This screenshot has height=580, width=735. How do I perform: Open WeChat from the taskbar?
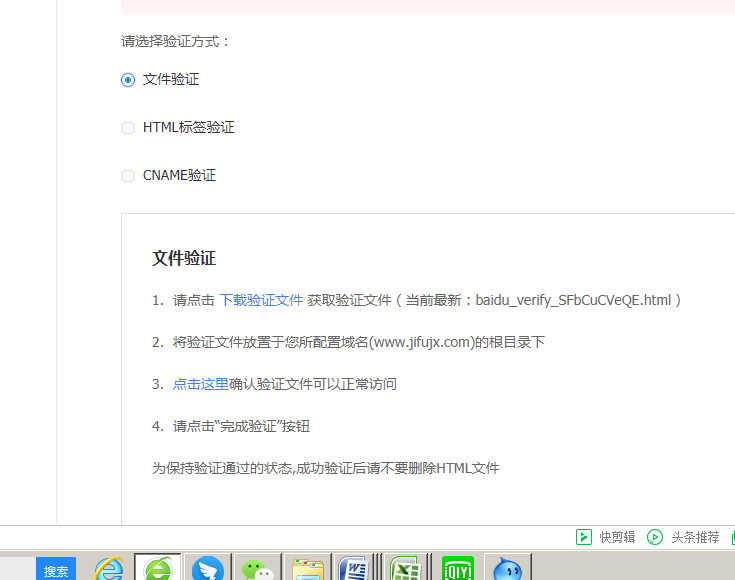(x=257, y=569)
